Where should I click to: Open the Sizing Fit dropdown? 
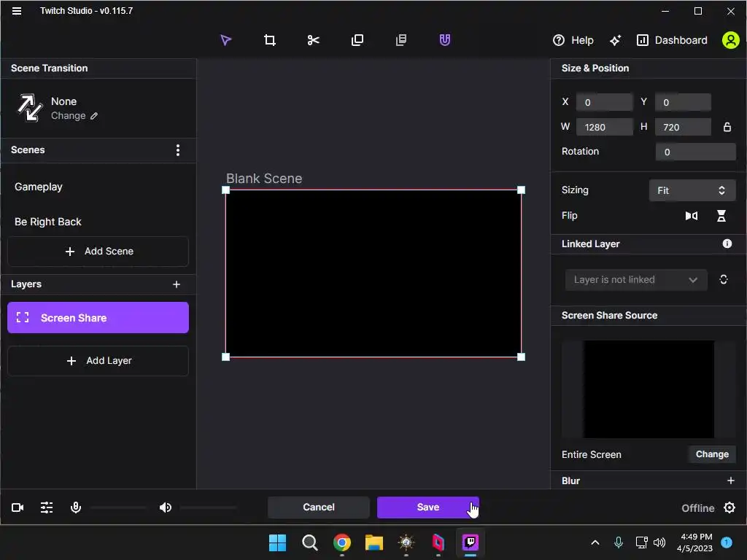point(692,190)
